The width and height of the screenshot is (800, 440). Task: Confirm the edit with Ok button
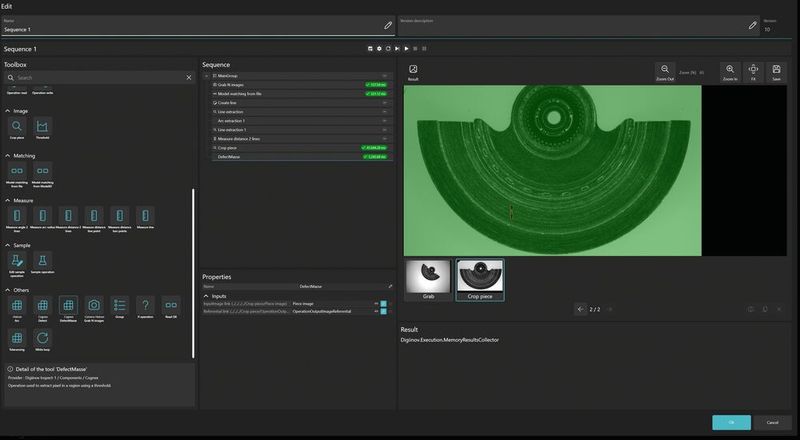(x=731, y=422)
